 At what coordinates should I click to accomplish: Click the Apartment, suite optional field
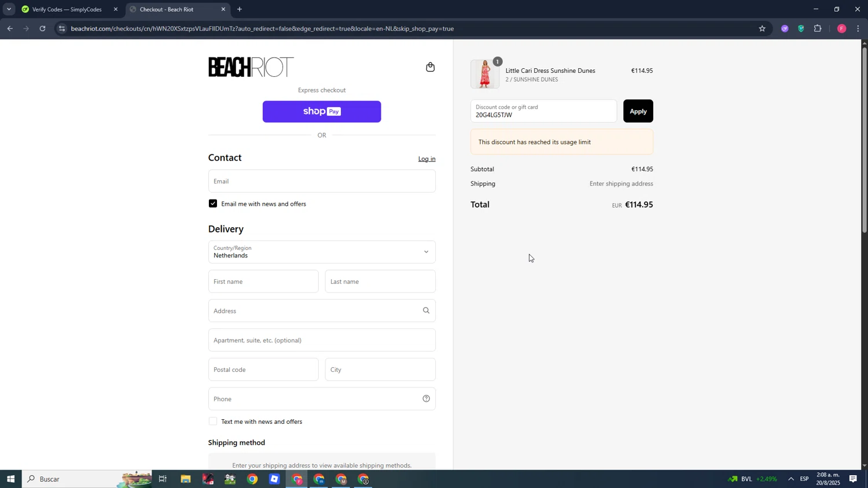(x=322, y=340)
